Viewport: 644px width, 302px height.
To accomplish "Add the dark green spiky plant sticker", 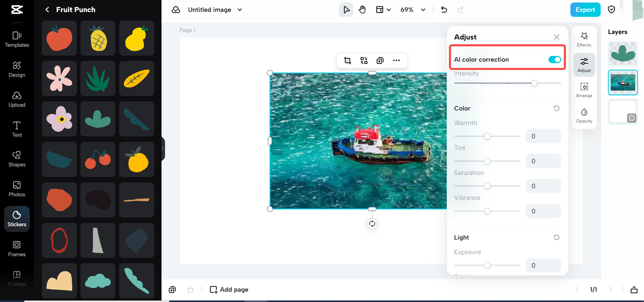I will (x=98, y=79).
